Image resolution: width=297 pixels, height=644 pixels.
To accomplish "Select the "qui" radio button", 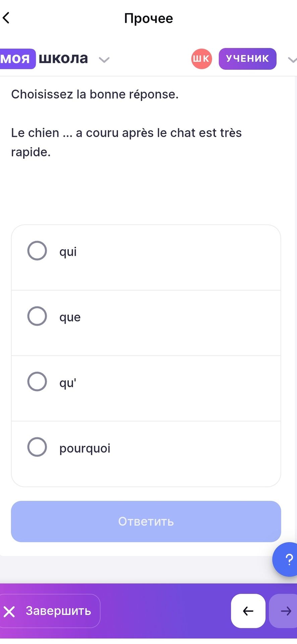I will tap(37, 251).
